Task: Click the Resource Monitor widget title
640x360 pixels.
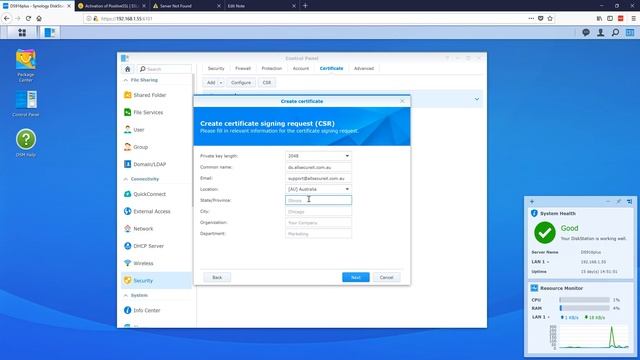Action: [x=561, y=288]
